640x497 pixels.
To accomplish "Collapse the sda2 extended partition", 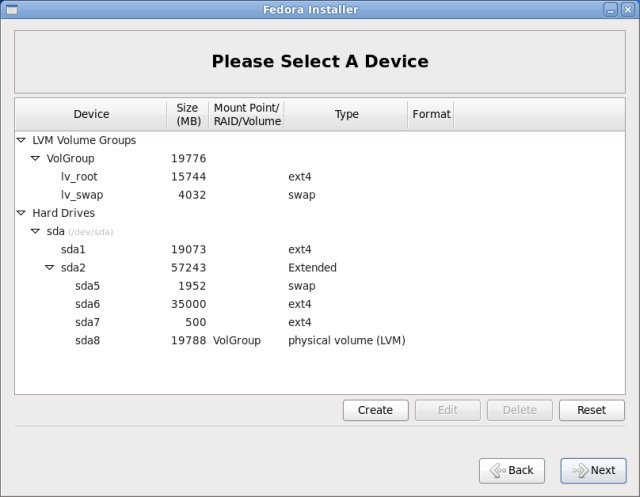I will coord(50,268).
